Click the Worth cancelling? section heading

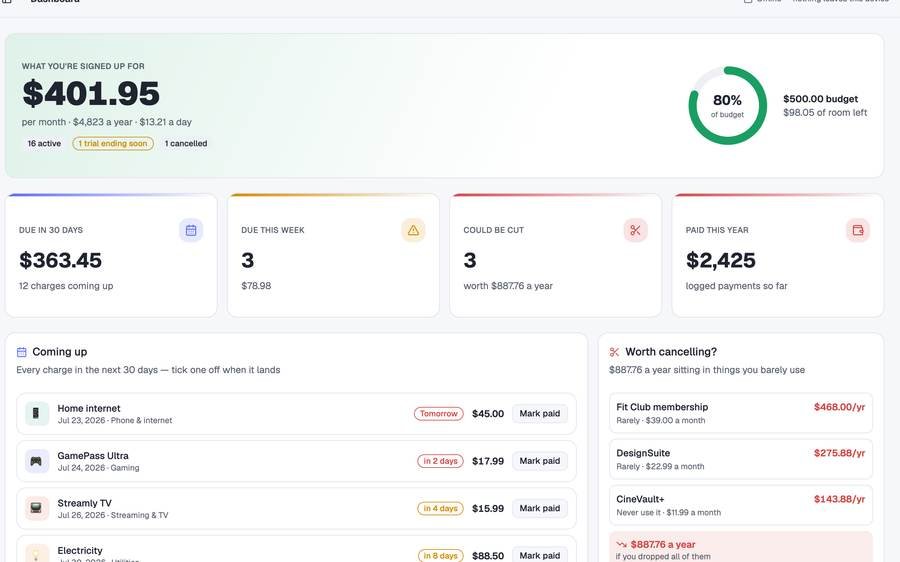pos(671,352)
